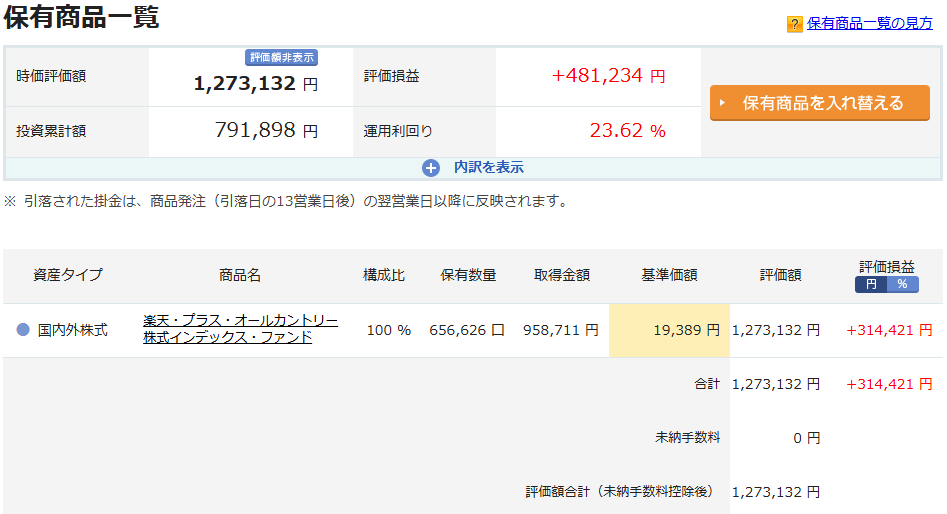Click the 評価額 column header

click(780, 275)
